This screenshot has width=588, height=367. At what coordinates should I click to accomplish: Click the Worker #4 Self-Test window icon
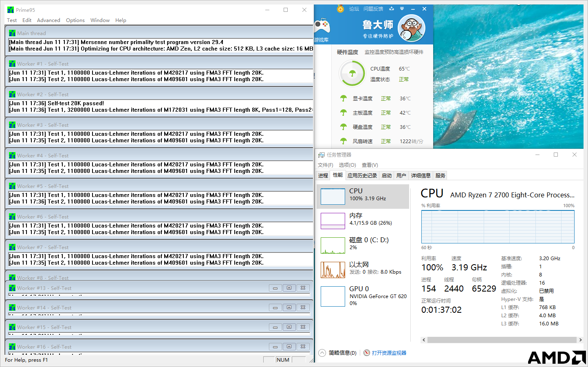pyautogui.click(x=12, y=155)
